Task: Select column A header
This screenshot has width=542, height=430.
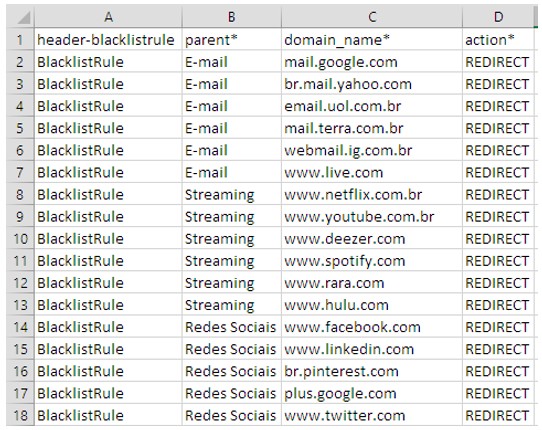Action: pyautogui.click(x=108, y=17)
